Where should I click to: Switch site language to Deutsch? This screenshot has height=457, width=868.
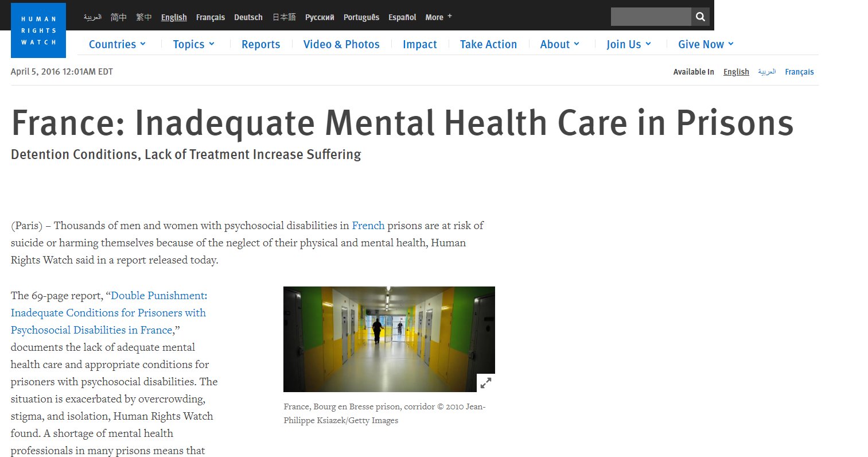(x=248, y=17)
